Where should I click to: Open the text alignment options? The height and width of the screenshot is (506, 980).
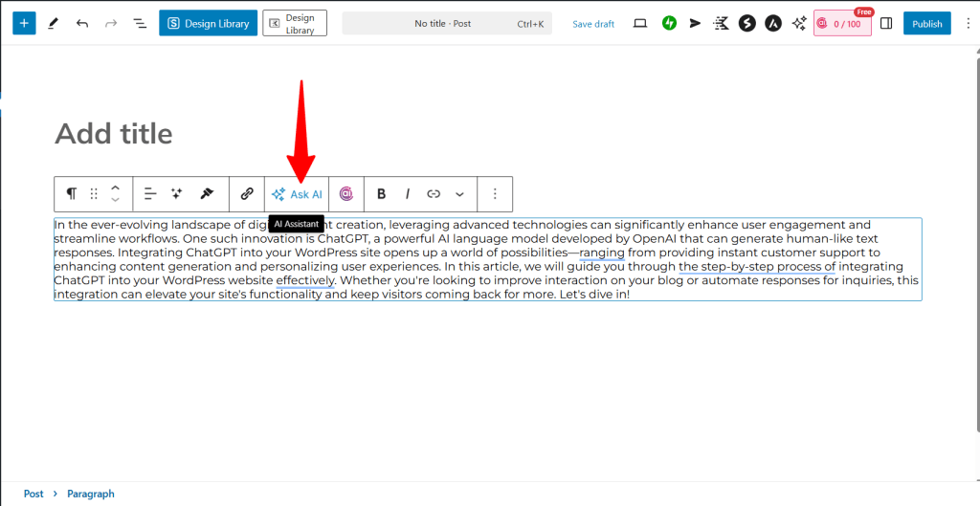150,193
